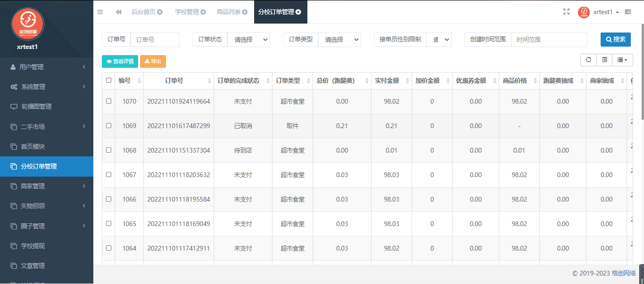Screen dimensions: 644x284
Task: Open the 订单状态 dropdown
Action: [248, 40]
